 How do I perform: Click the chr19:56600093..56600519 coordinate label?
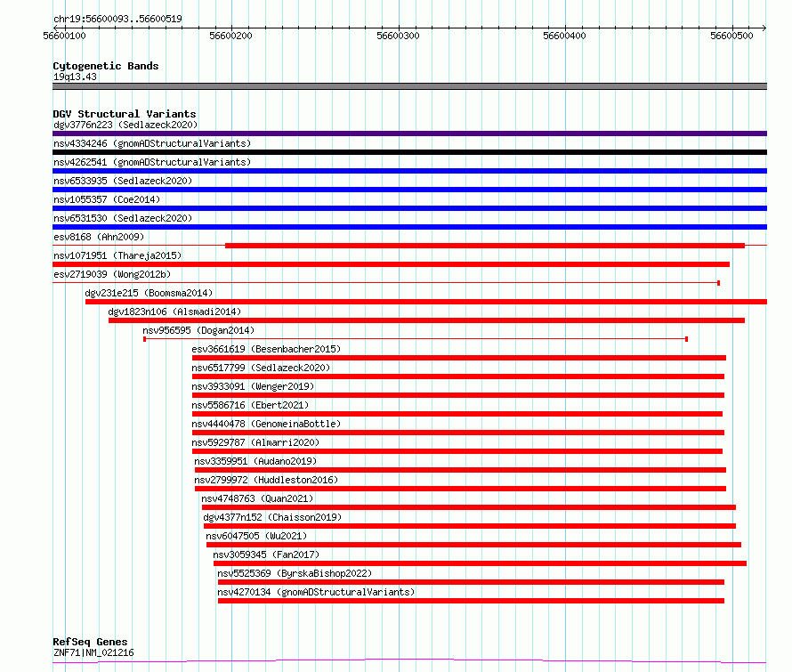[117, 20]
